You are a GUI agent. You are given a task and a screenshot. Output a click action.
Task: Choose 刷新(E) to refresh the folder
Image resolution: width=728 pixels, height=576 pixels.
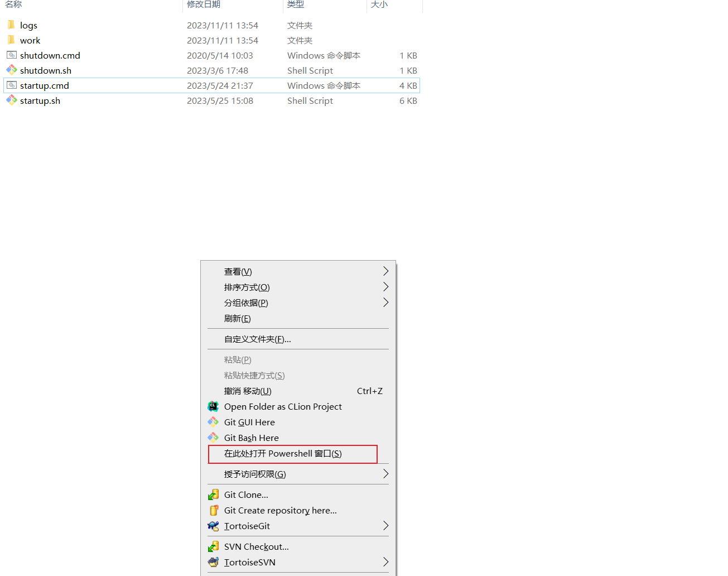[298, 318]
